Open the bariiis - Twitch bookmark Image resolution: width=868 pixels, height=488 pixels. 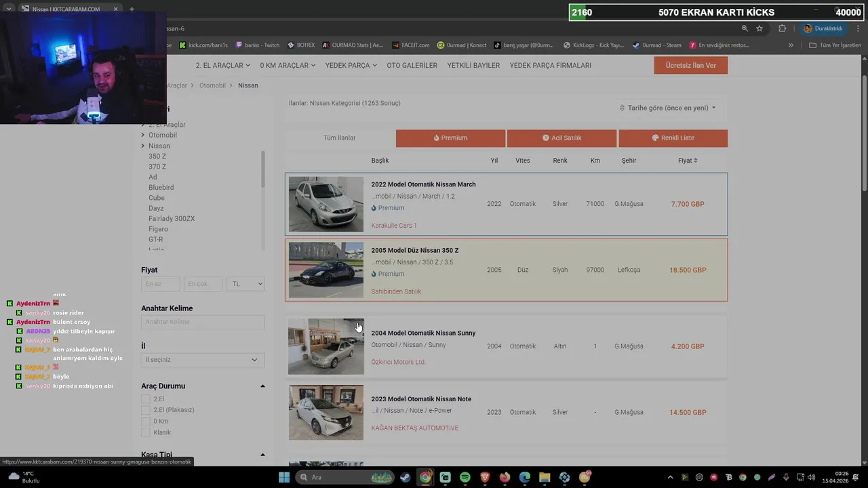pos(258,45)
